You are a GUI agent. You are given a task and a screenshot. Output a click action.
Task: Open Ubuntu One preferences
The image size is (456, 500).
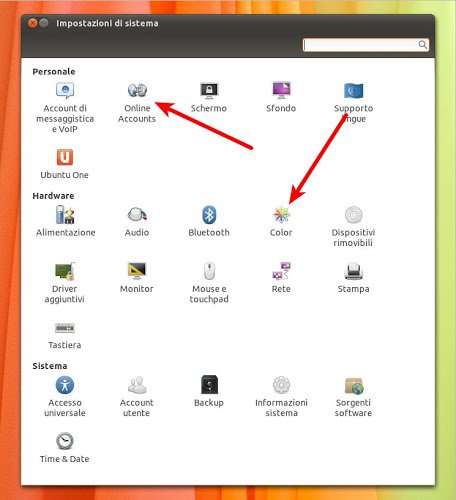[64, 164]
